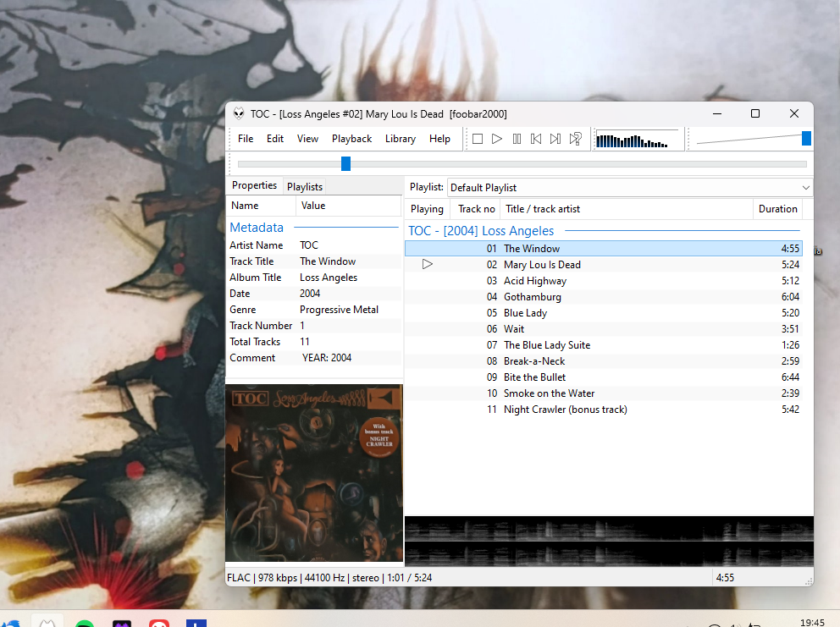Sort by the Track no column header
840x627 pixels.
(x=476, y=209)
